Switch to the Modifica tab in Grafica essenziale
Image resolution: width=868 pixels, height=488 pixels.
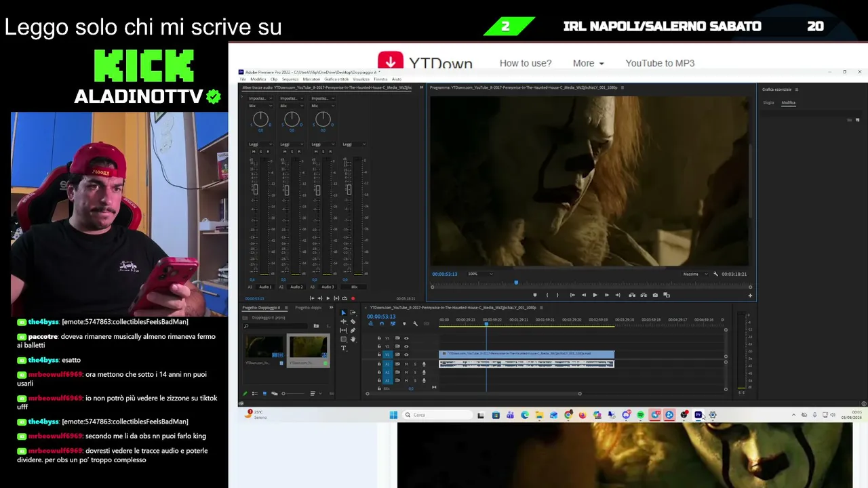(x=789, y=103)
